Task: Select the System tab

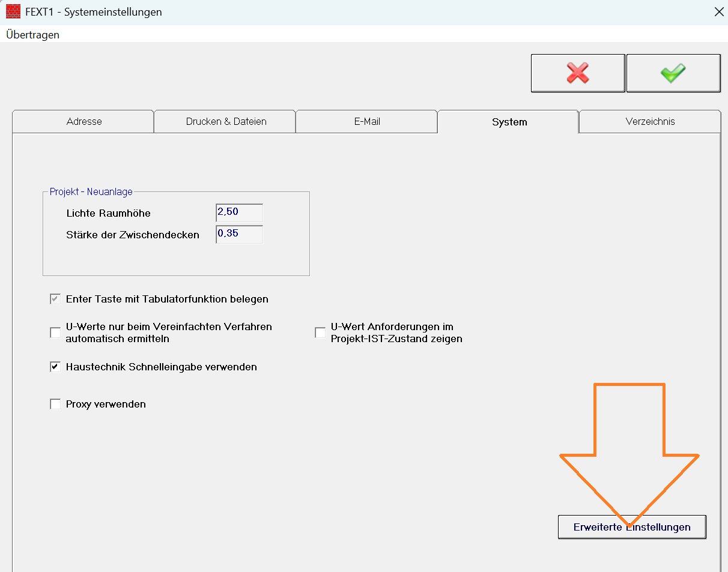Action: tap(509, 122)
